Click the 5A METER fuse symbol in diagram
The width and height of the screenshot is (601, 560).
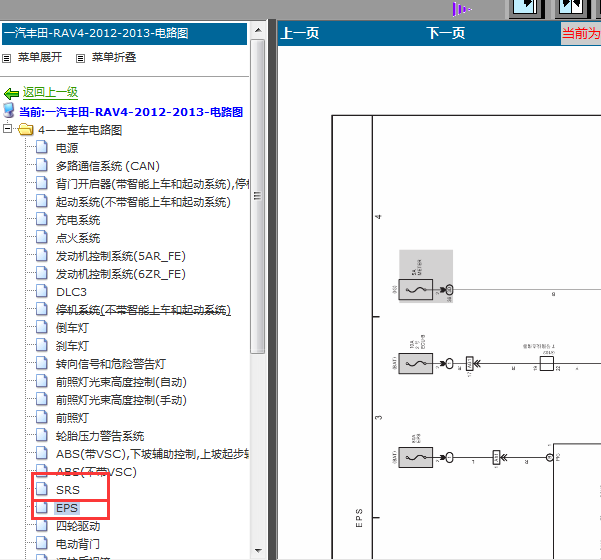pos(416,289)
